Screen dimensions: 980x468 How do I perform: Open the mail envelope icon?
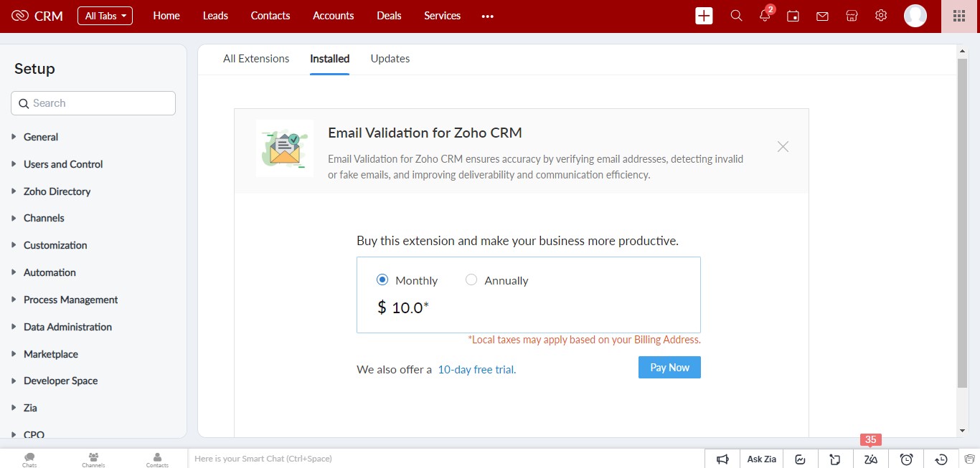click(822, 16)
